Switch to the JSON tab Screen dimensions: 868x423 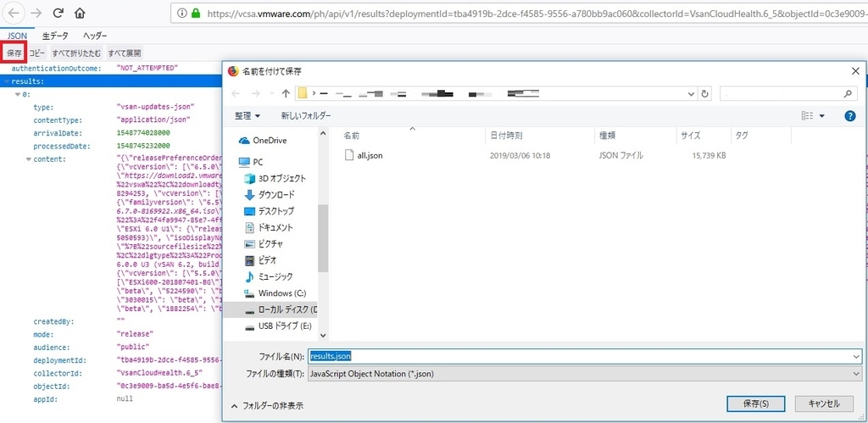pos(17,36)
